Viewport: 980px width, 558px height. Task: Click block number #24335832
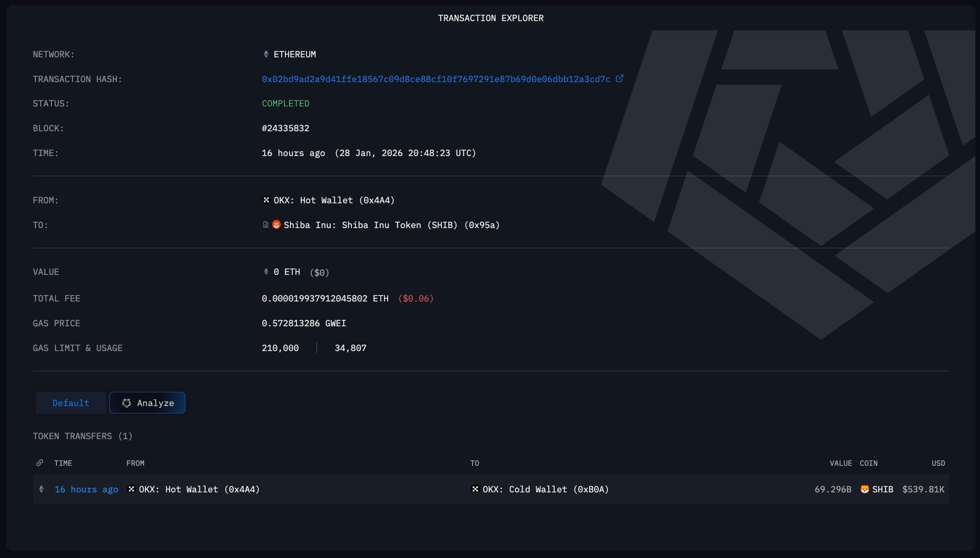coord(285,128)
